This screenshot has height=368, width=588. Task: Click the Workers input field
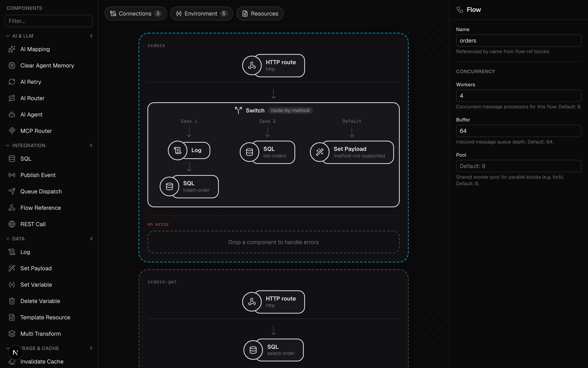519,96
